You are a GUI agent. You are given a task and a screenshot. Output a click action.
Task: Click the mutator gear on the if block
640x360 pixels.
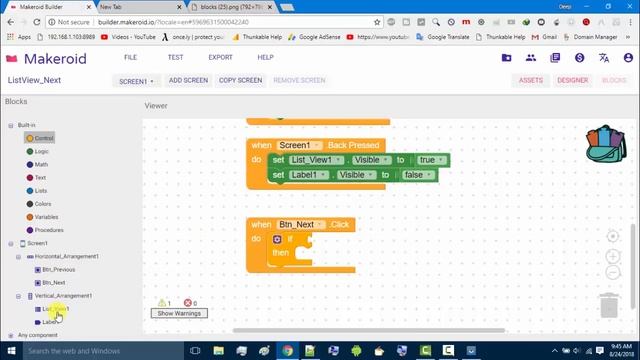pos(277,239)
